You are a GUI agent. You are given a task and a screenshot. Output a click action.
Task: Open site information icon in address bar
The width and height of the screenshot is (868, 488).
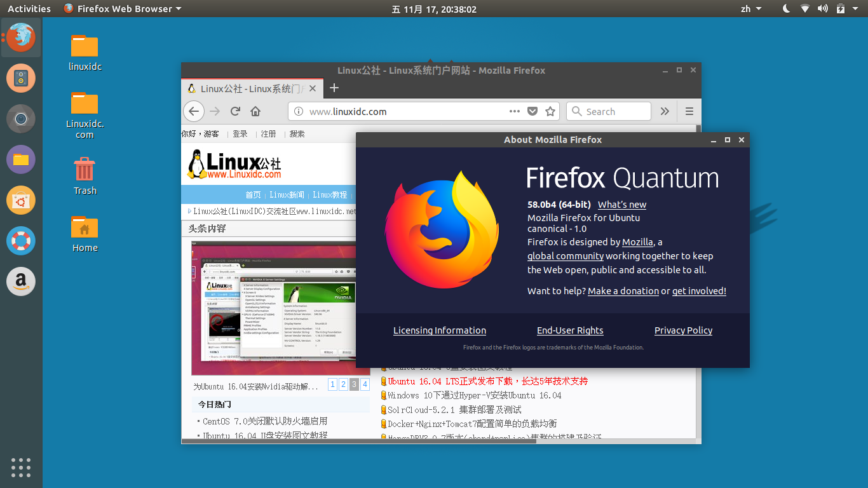pos(299,111)
